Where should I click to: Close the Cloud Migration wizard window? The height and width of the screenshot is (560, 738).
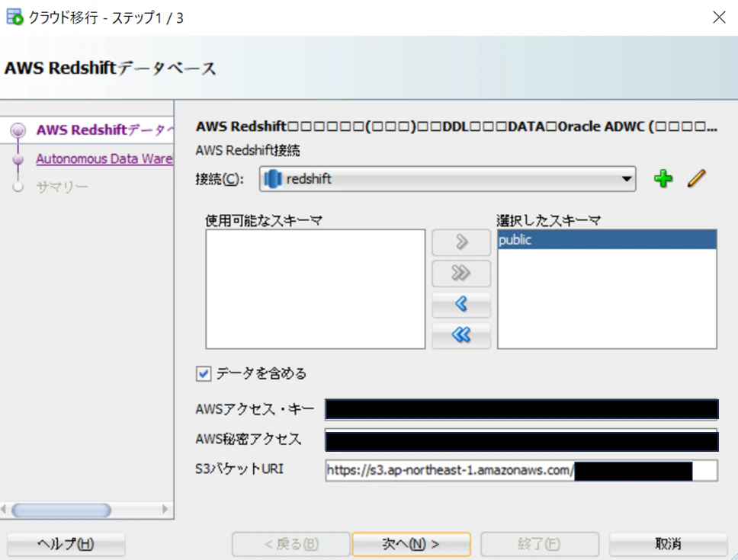719,18
